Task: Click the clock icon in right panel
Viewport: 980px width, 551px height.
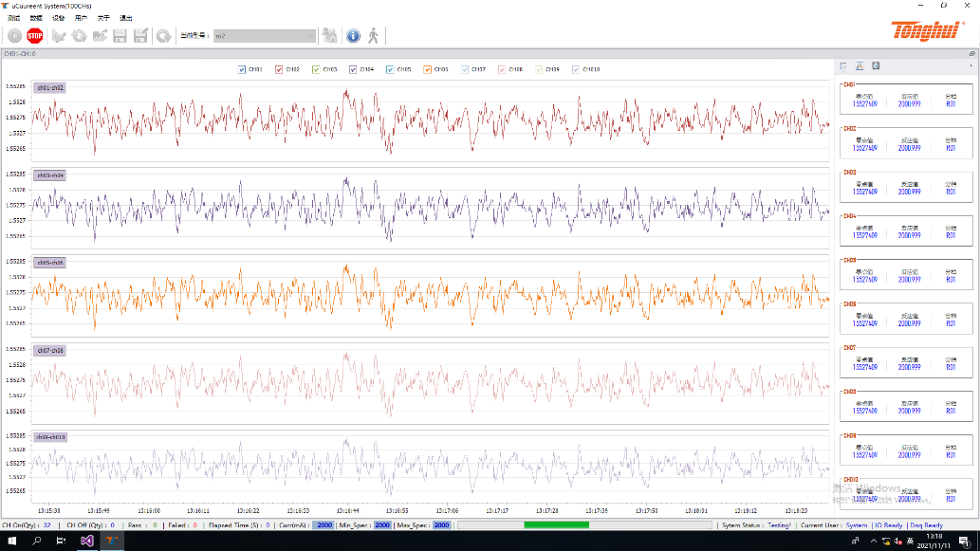Action: coord(875,65)
